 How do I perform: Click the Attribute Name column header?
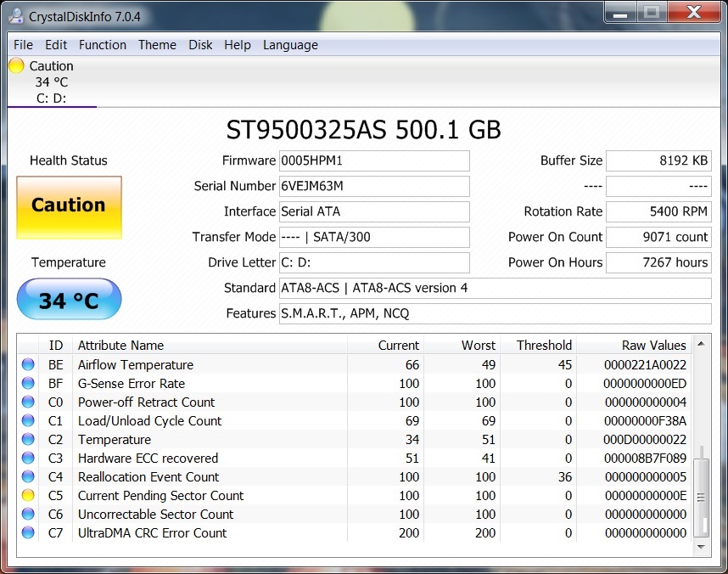(x=210, y=346)
